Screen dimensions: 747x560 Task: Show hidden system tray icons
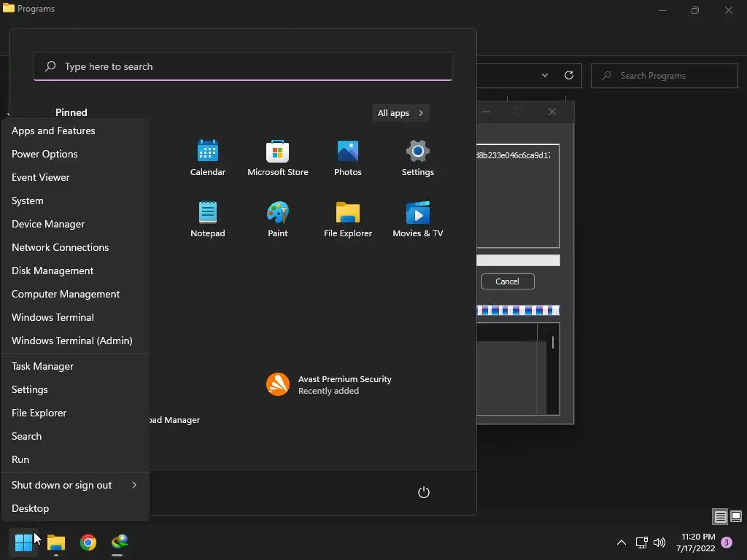coord(622,542)
